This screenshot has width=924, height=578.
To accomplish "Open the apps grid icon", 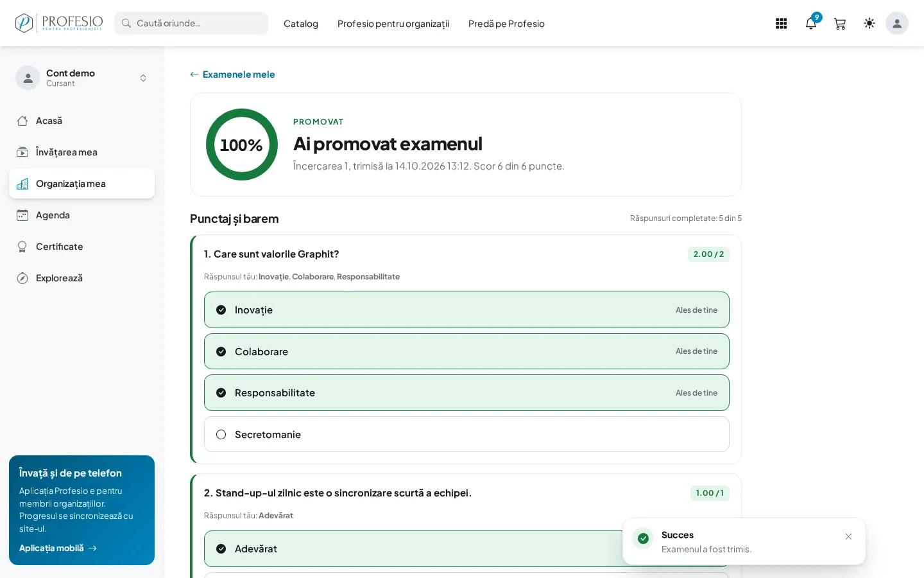I will pyautogui.click(x=781, y=24).
